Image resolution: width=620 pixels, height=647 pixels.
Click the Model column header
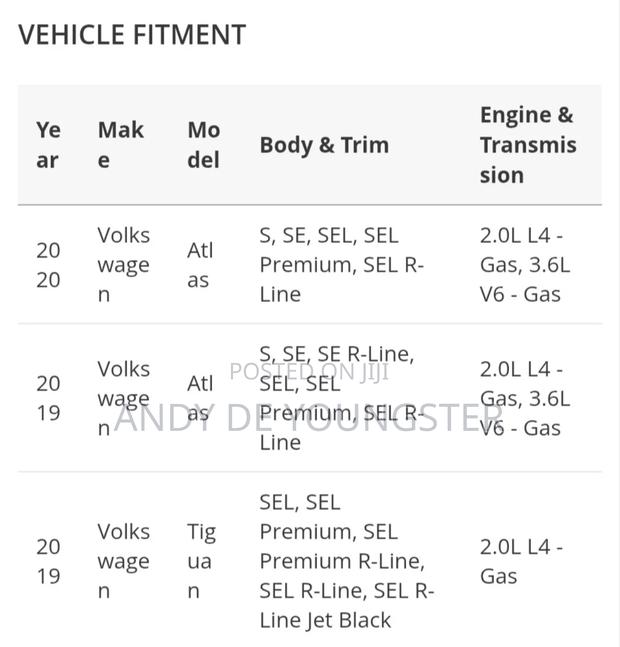click(x=204, y=145)
